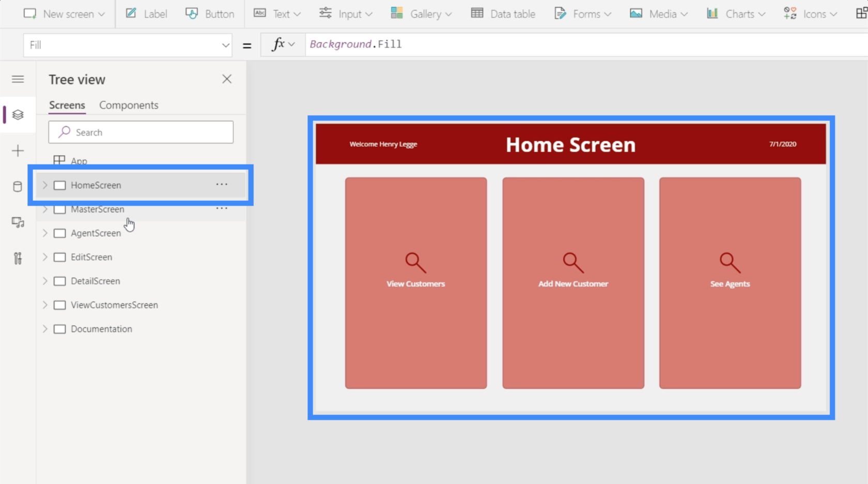Viewport: 868px width, 484px height.
Task: Open the Input controls menu
Action: (346, 14)
